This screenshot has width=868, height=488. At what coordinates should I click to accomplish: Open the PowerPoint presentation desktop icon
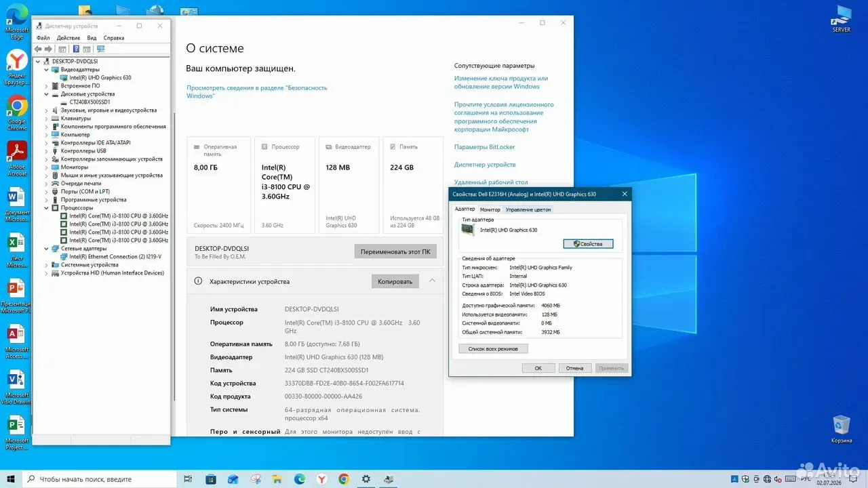[x=17, y=296]
